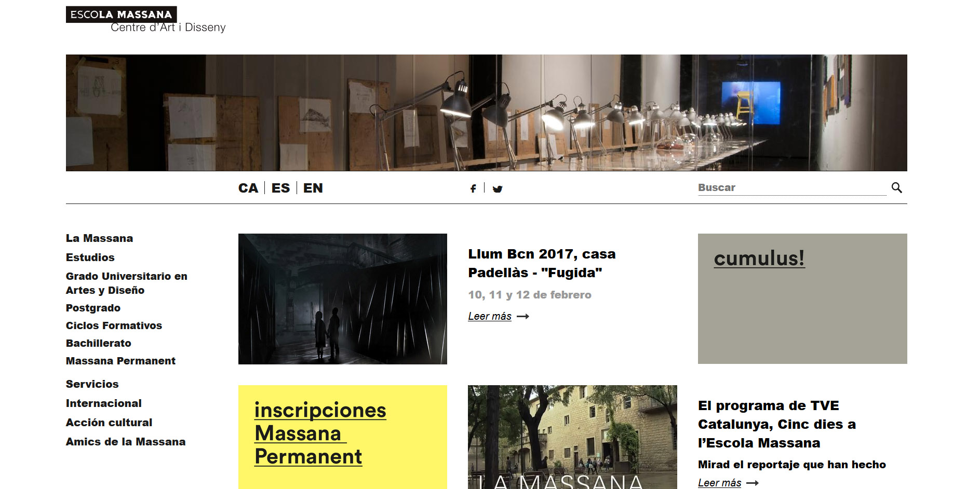This screenshot has width=980, height=489.
Task: Click Leer más under TVE article
Action: 719,483
